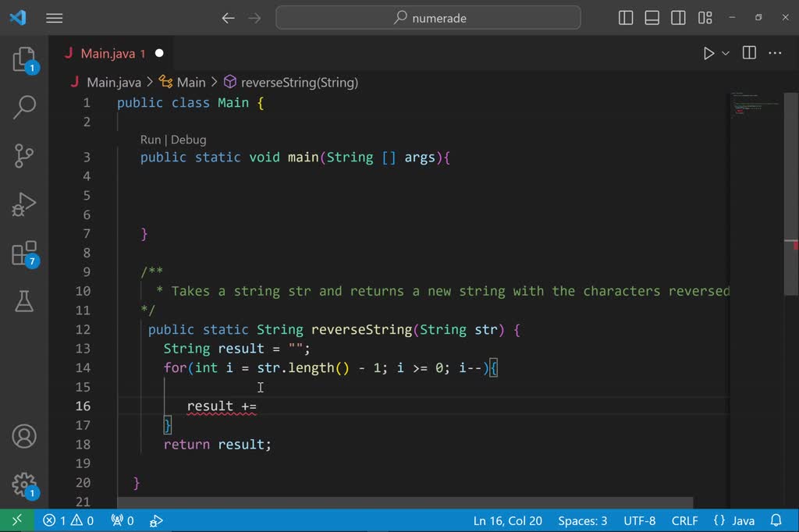799x532 pixels.
Task: Toggle the secondary side bar layout
Action: point(678,18)
